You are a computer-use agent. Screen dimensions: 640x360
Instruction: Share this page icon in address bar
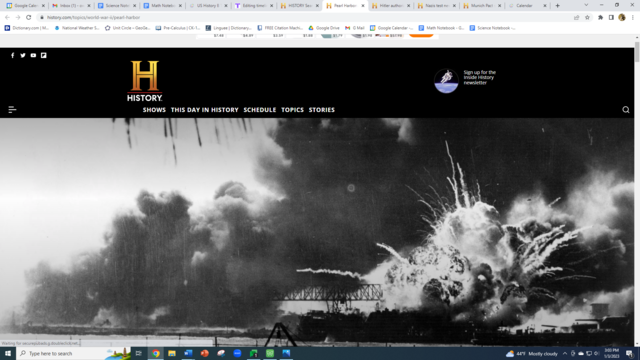tap(576, 17)
